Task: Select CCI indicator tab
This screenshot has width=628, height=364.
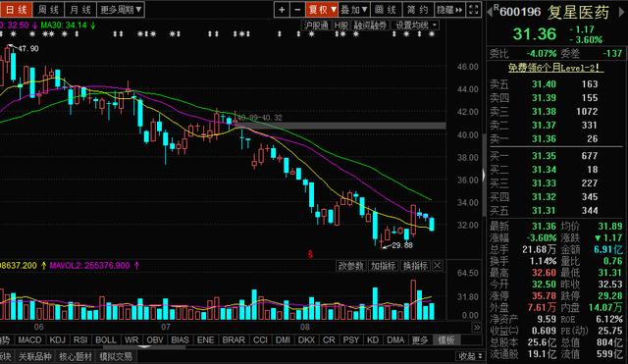Action: (x=260, y=340)
